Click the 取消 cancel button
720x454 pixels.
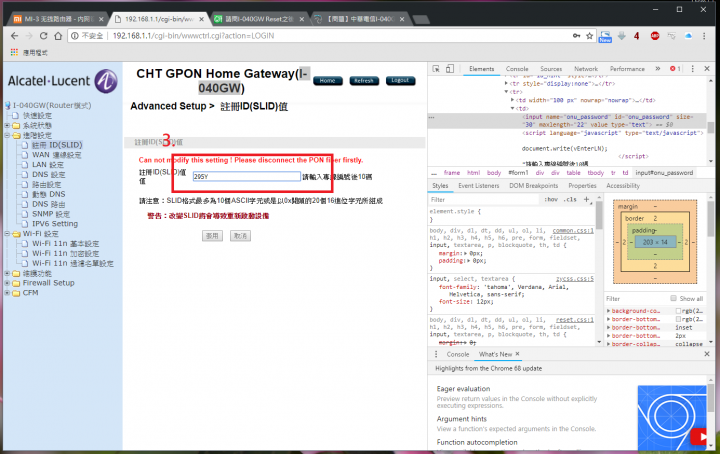click(x=240, y=236)
